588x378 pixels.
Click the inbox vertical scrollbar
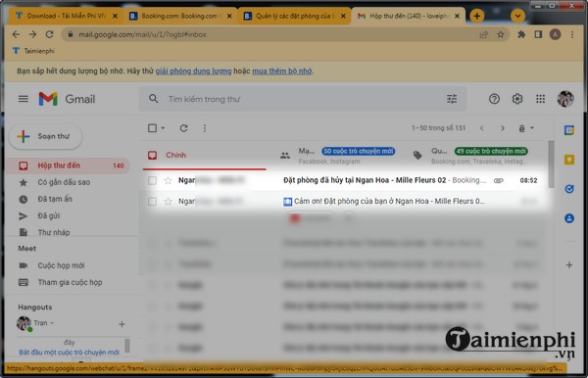pos(551,165)
